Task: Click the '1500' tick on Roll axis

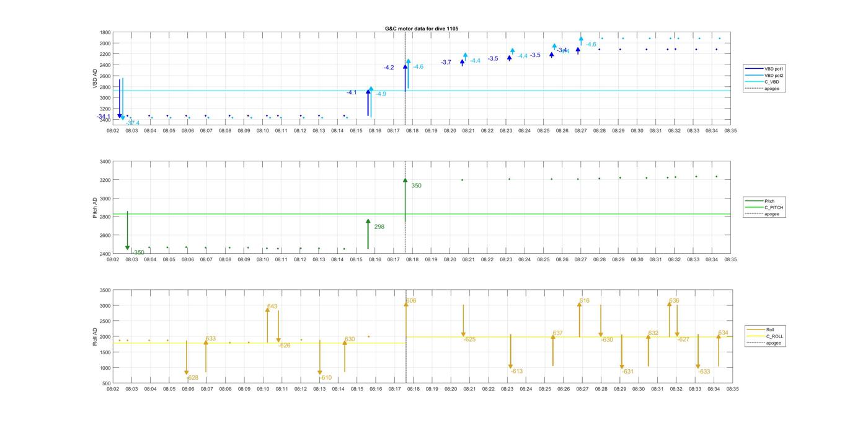Action: (x=105, y=352)
